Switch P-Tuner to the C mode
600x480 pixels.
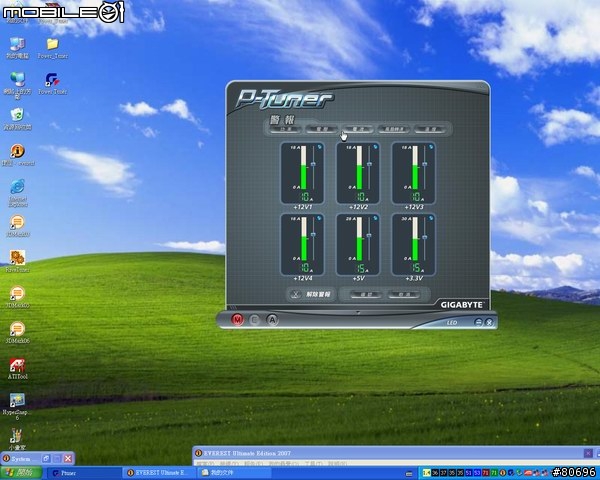[254, 320]
